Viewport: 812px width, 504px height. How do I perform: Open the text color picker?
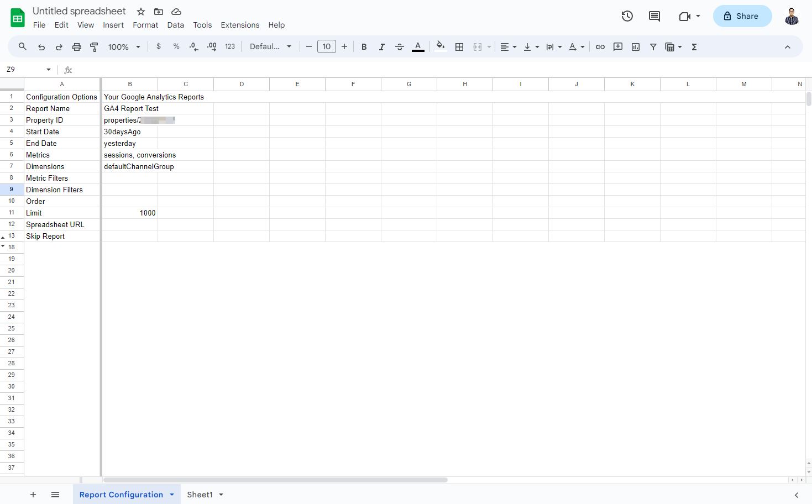point(418,47)
